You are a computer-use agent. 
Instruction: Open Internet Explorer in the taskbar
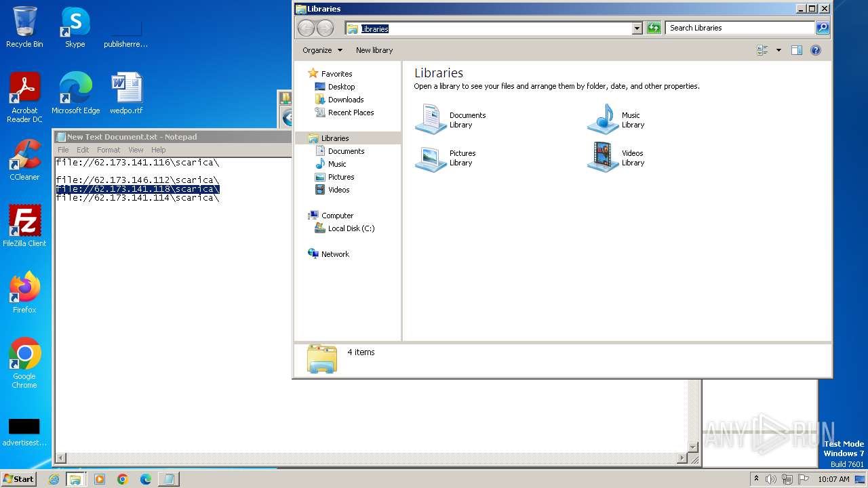[x=54, y=479]
